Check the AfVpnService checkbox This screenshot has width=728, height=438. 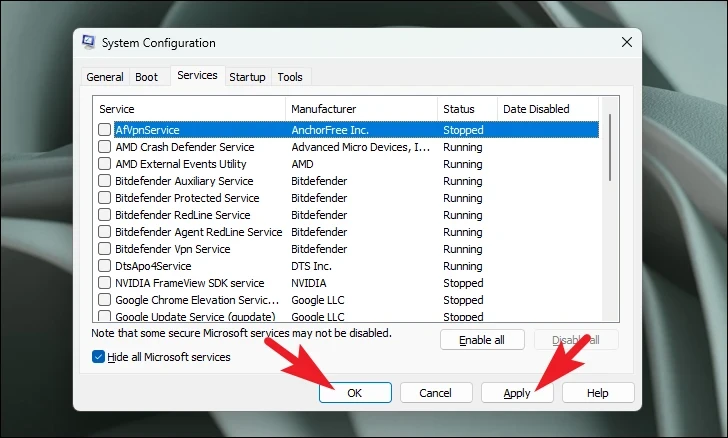pyautogui.click(x=104, y=130)
